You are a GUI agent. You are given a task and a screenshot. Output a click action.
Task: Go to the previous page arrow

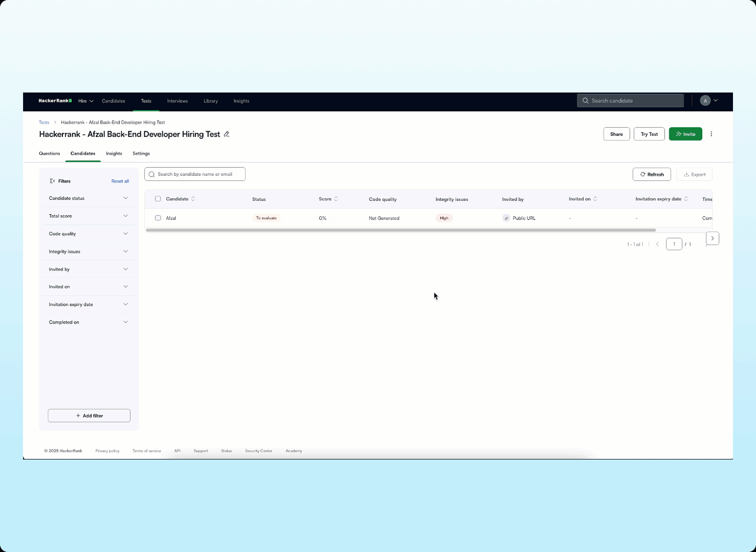[657, 244]
